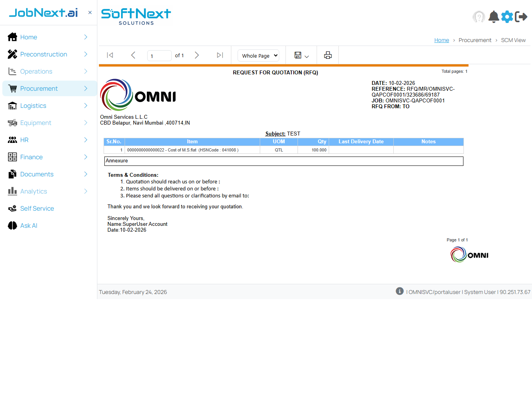This screenshot has width=532, height=403.
Task: Select Ask AI in the sidebar
Action: [x=28, y=225]
